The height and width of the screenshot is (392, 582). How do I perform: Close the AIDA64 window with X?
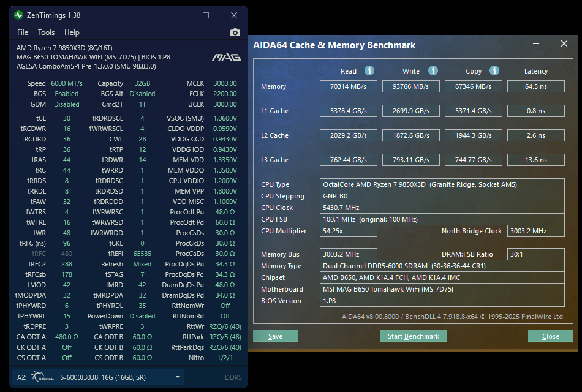click(564, 44)
